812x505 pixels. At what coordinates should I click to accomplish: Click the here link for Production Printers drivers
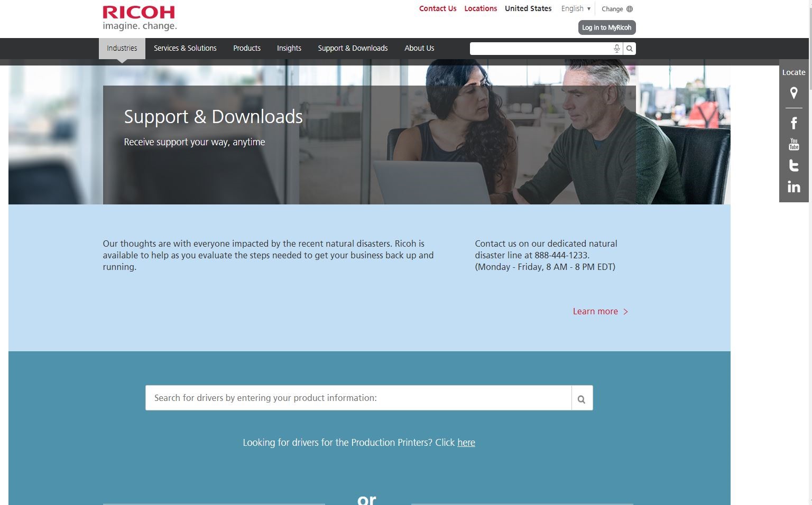pos(466,443)
